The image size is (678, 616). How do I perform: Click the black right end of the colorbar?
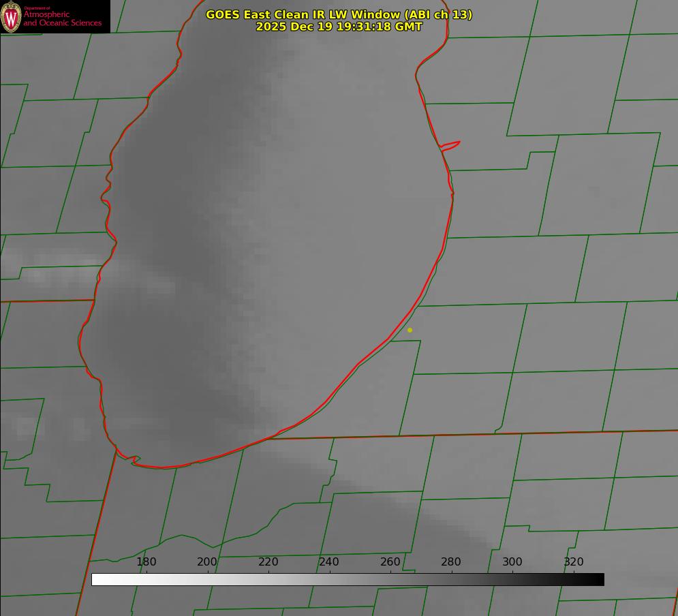(x=599, y=579)
